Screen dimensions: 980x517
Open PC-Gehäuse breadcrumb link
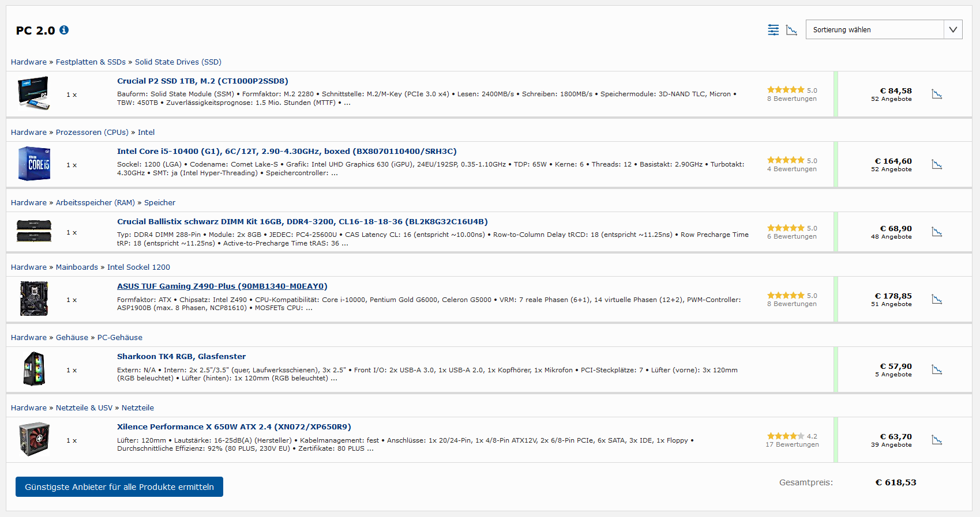click(x=120, y=338)
